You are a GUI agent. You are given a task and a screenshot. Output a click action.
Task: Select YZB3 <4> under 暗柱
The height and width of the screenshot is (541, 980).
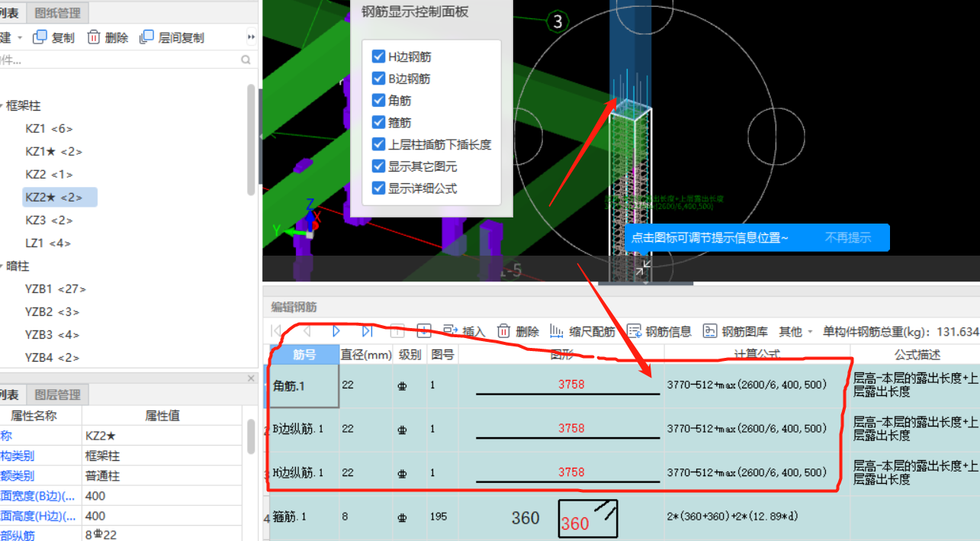[52, 335]
